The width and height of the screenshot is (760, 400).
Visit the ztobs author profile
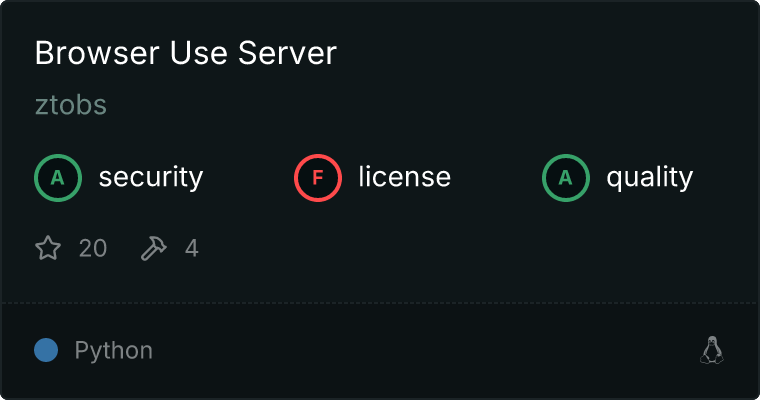coord(70,105)
